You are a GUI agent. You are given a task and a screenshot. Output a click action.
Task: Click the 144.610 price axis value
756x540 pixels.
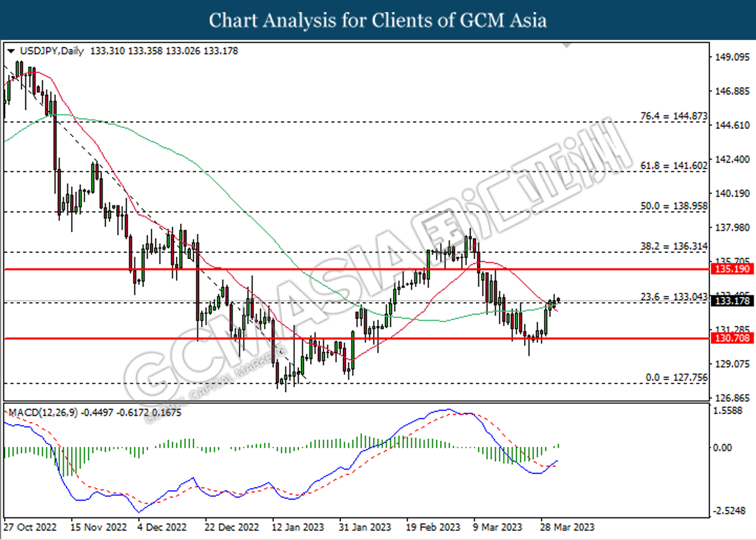tap(733, 125)
